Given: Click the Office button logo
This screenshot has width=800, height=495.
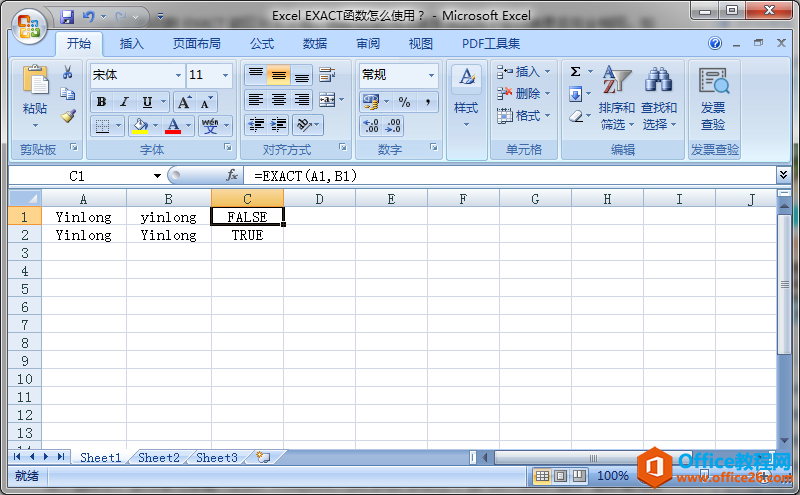Looking at the screenshot, I should (x=29, y=26).
